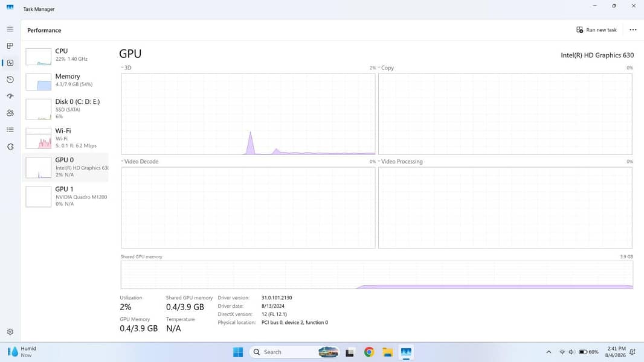
Task: Open the Services page icon
Action: pyautogui.click(x=10, y=147)
